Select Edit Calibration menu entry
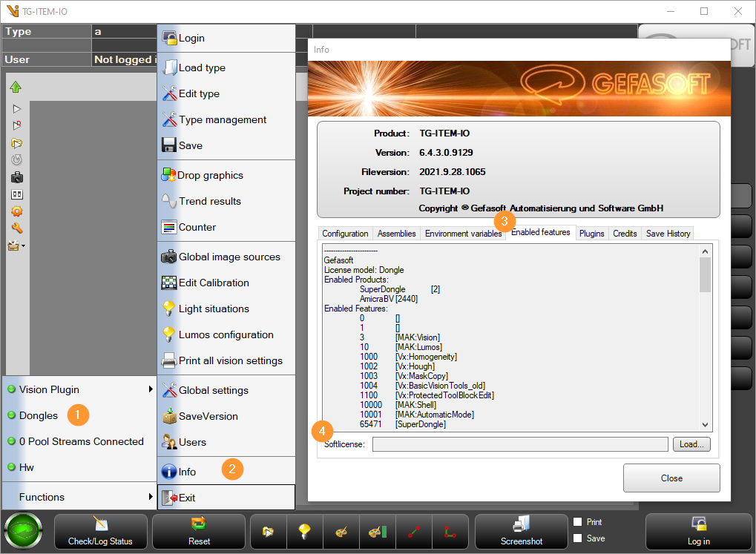Viewport: 756px width, 554px height. tap(226, 283)
